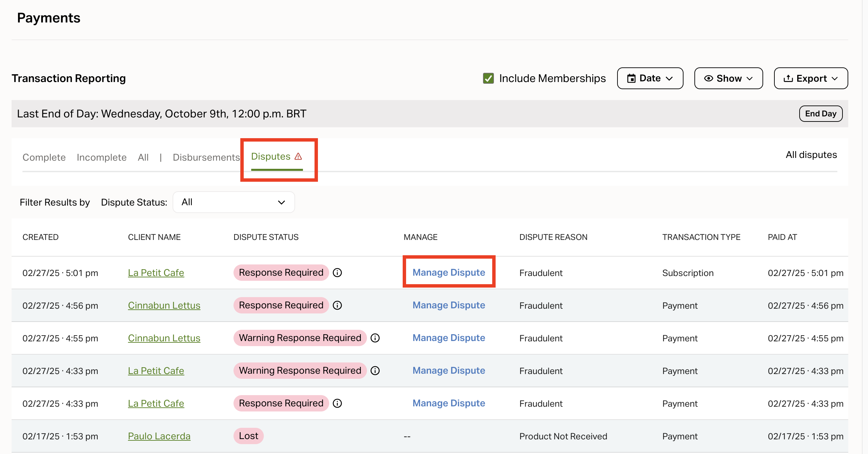Screen dimensions: 868x454
Task: Select the Disputes tab
Action: pos(277,157)
